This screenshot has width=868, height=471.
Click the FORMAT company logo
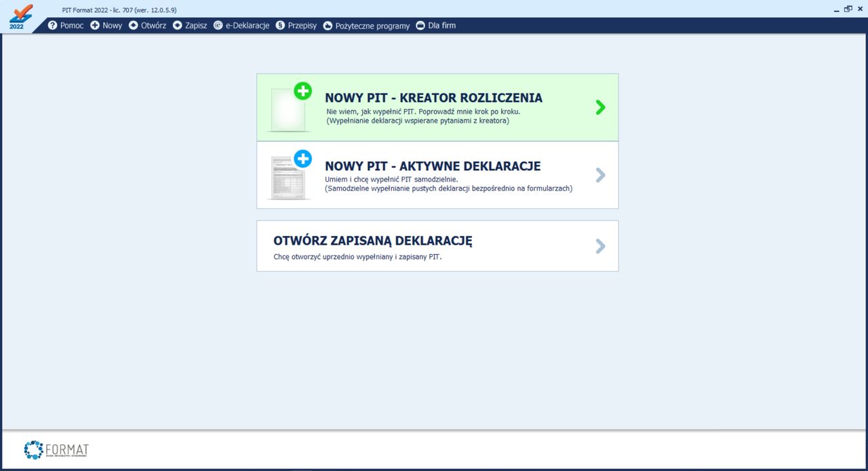[56, 449]
